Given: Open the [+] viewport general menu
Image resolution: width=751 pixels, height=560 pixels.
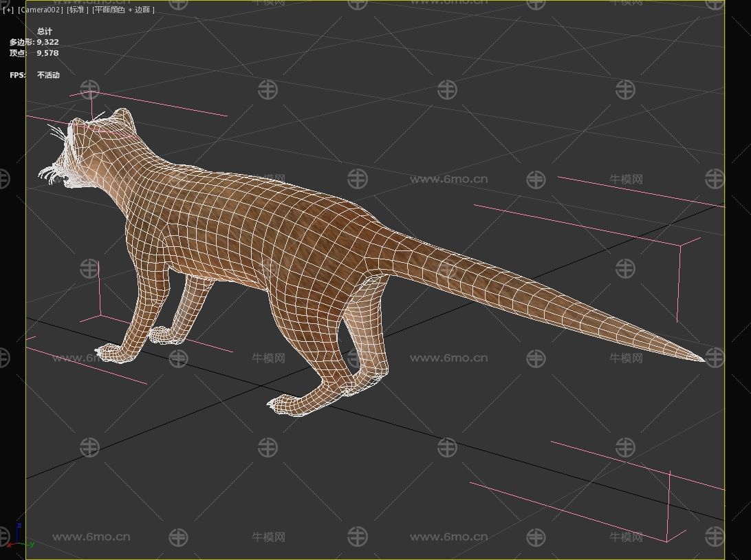Looking at the screenshot, I should click(x=8, y=10).
